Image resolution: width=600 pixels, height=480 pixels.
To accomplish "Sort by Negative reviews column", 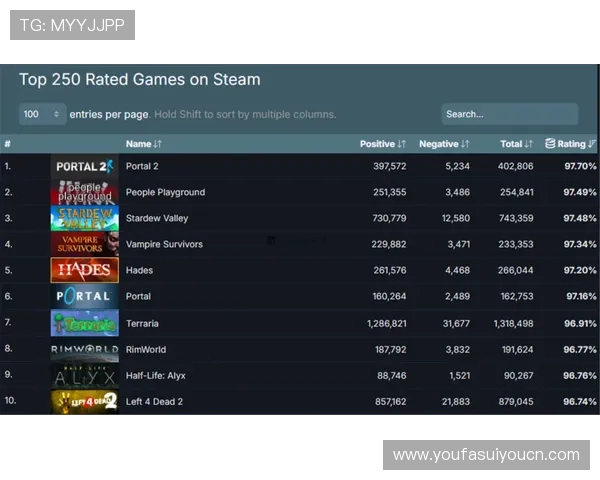I will pyautogui.click(x=444, y=144).
